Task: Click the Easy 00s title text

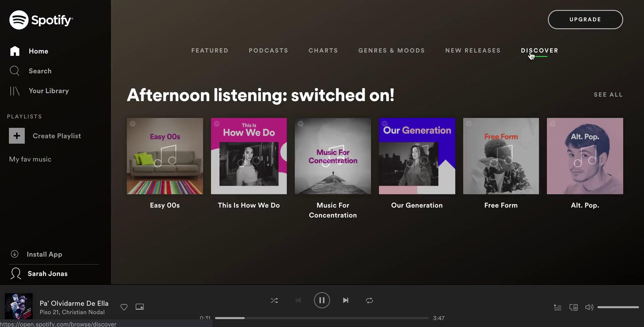Action: pyautogui.click(x=165, y=205)
